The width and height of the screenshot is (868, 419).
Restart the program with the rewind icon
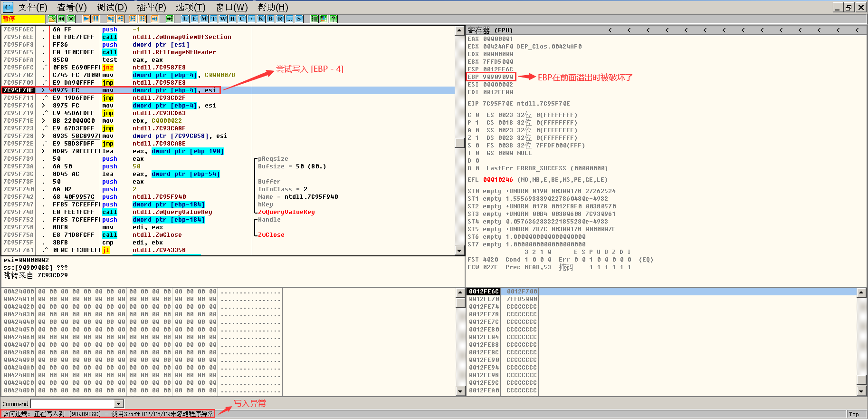[61, 19]
